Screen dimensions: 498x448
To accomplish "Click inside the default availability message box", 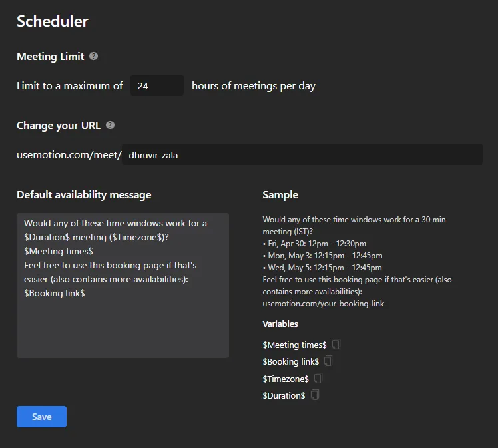I will pyautogui.click(x=123, y=286).
